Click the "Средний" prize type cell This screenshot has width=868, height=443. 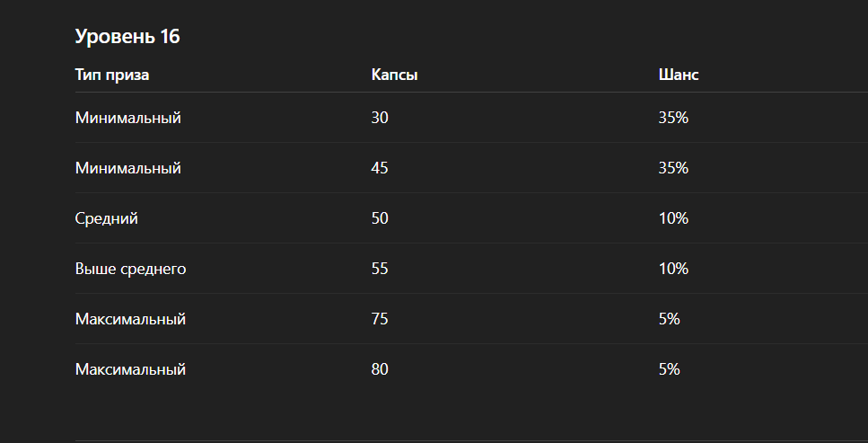point(107,218)
